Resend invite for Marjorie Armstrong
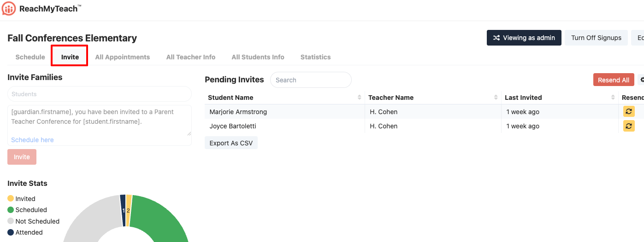644x242 pixels. tap(629, 111)
